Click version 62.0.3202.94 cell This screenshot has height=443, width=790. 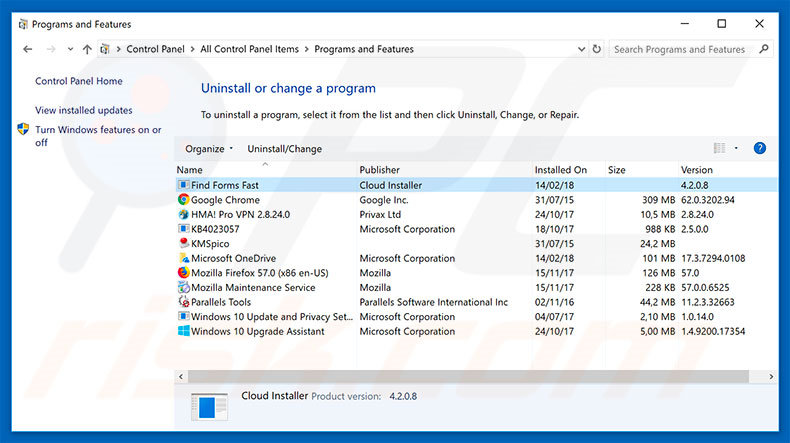708,200
